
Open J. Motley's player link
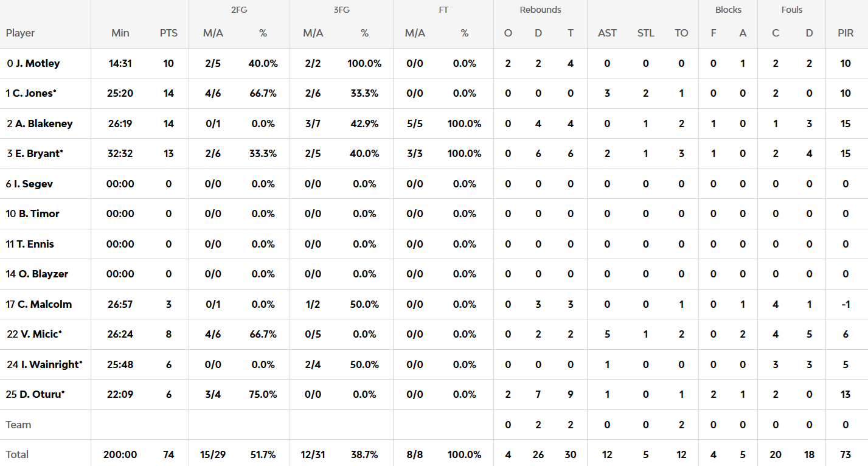coord(38,63)
